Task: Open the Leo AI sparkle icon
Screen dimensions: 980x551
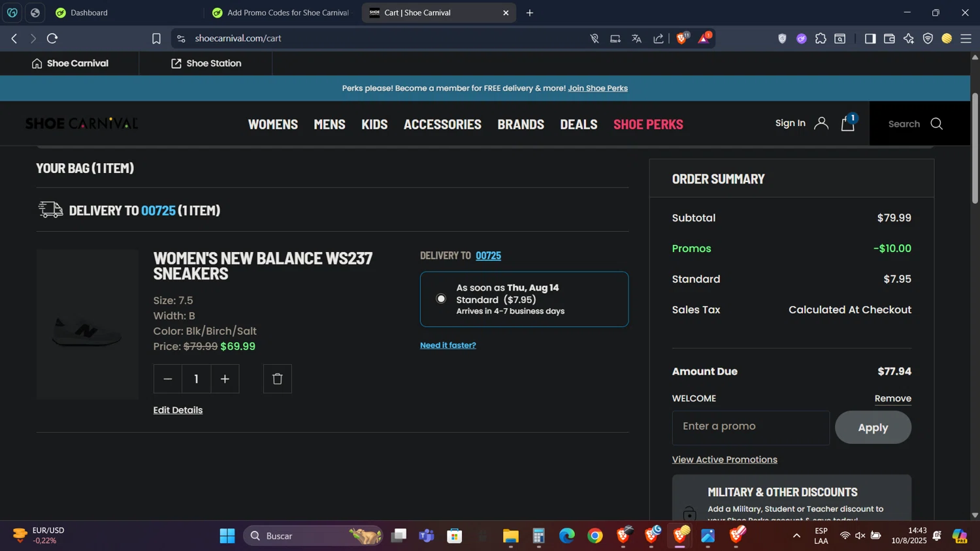Action: click(908, 39)
